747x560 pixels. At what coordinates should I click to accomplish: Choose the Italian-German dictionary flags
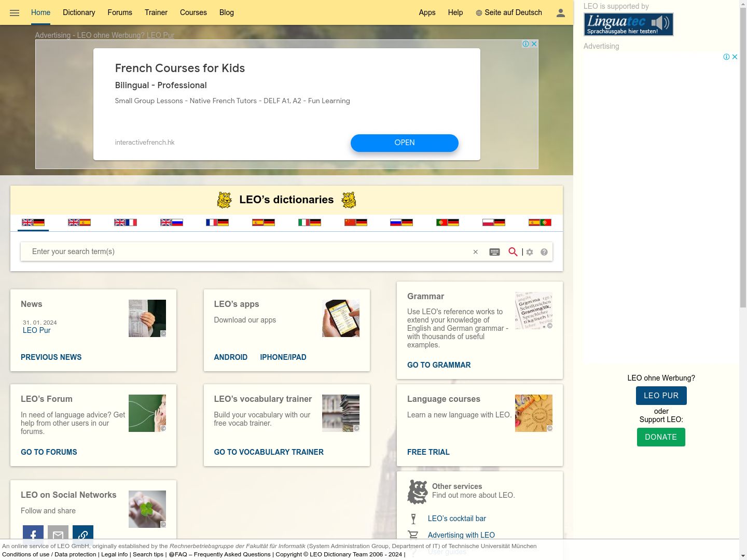[x=310, y=222]
